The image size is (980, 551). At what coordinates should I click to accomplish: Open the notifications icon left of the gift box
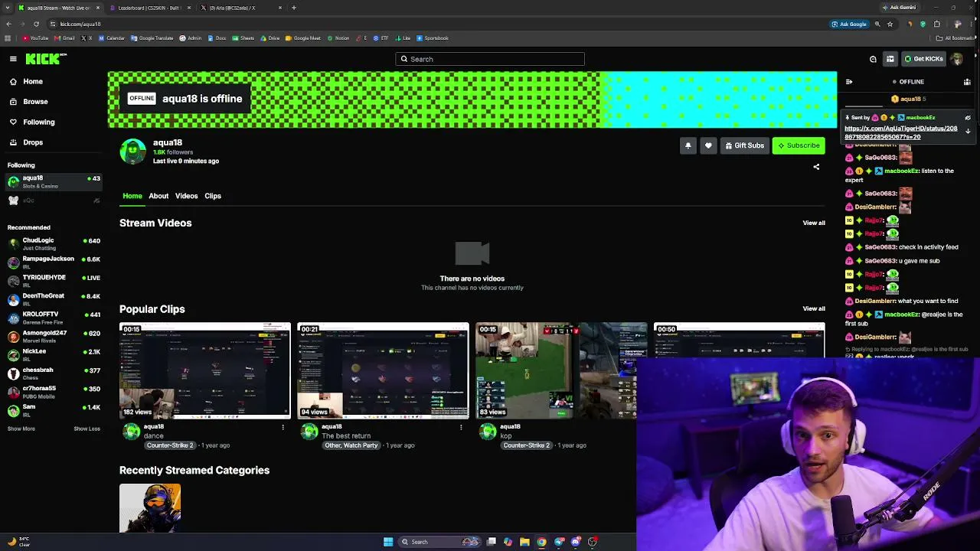pos(873,59)
